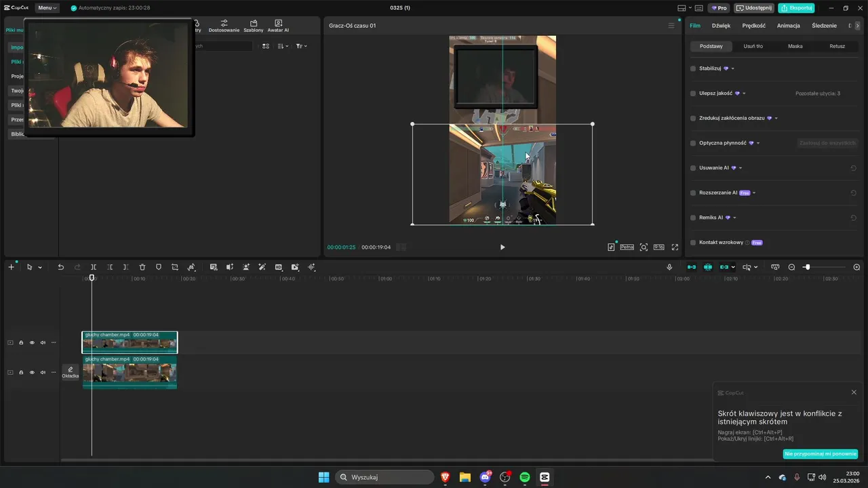Add a marker using the shield icon
Image resolution: width=868 pixels, height=488 pixels.
(159, 267)
